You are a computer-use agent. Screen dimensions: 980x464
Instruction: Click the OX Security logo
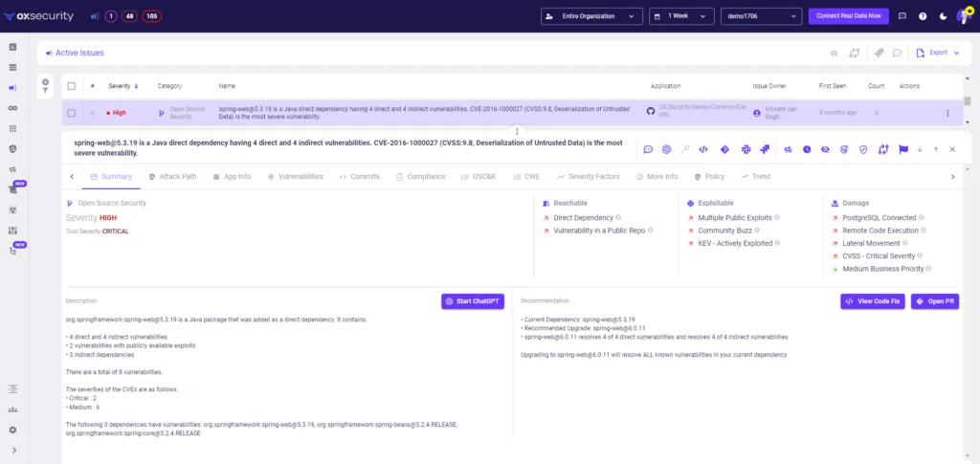38,16
